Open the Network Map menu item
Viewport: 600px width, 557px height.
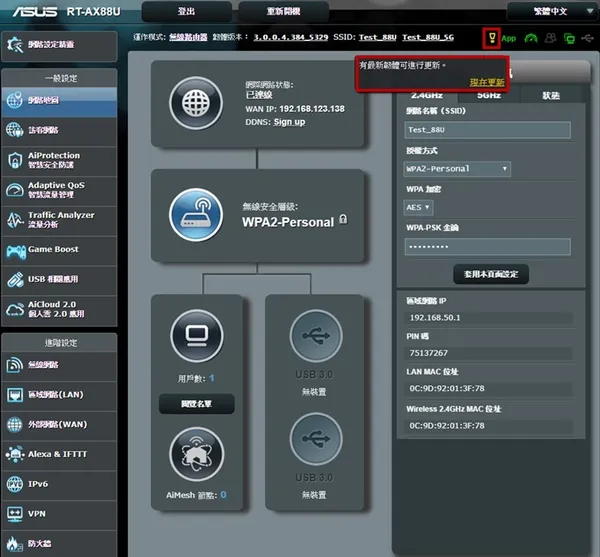coord(59,101)
